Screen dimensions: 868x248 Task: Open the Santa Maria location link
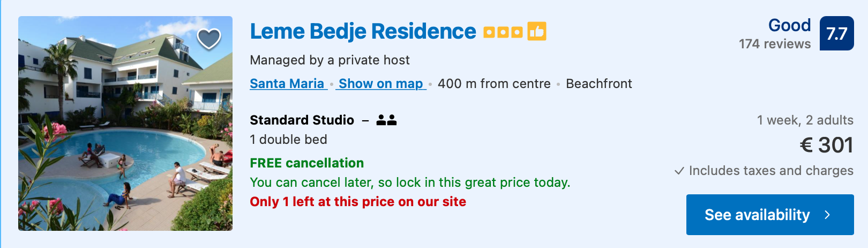coord(287,84)
